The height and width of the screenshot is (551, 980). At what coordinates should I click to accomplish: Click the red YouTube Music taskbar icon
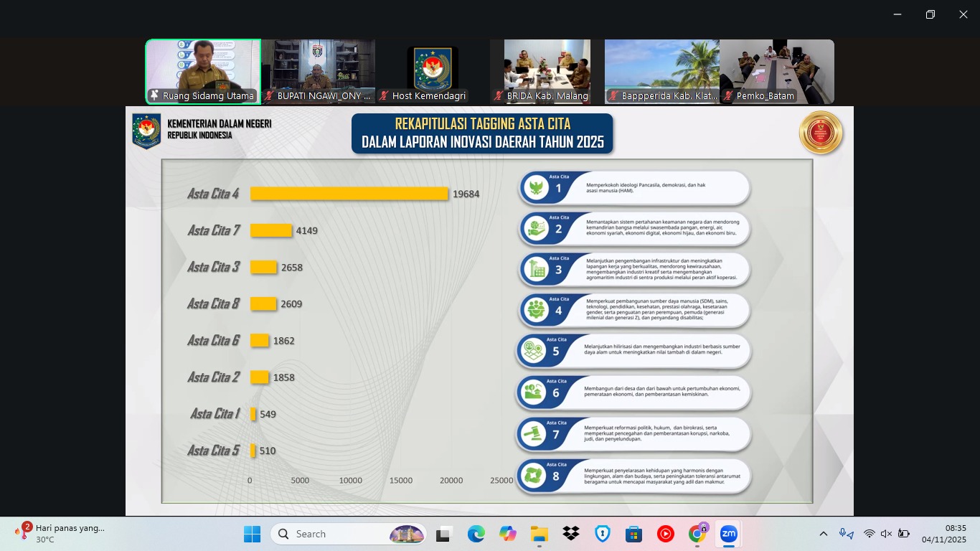[666, 534]
